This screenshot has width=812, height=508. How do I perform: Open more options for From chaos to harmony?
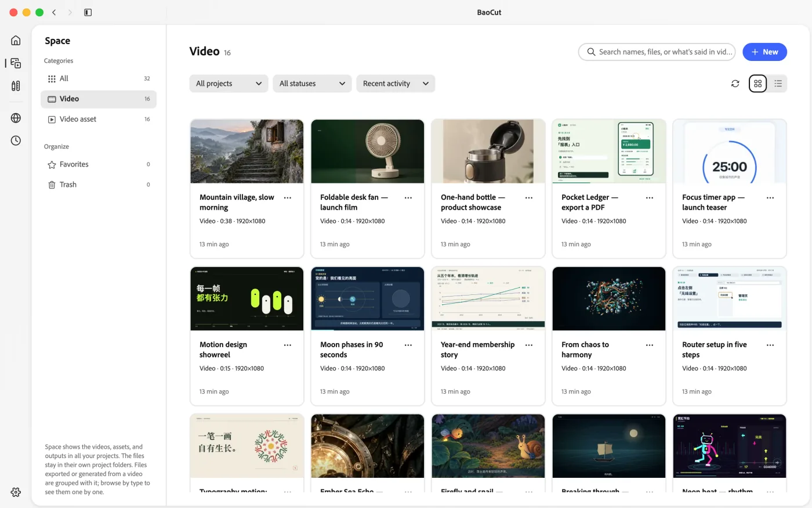tap(649, 345)
